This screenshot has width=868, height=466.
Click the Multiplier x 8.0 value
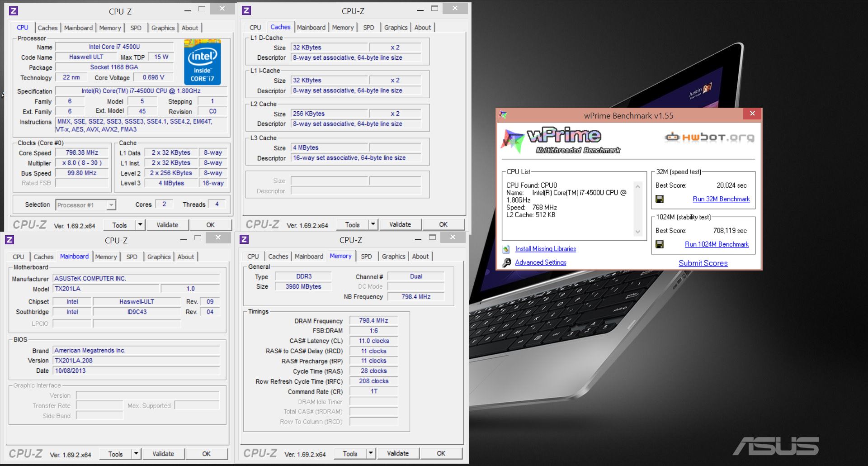82,163
